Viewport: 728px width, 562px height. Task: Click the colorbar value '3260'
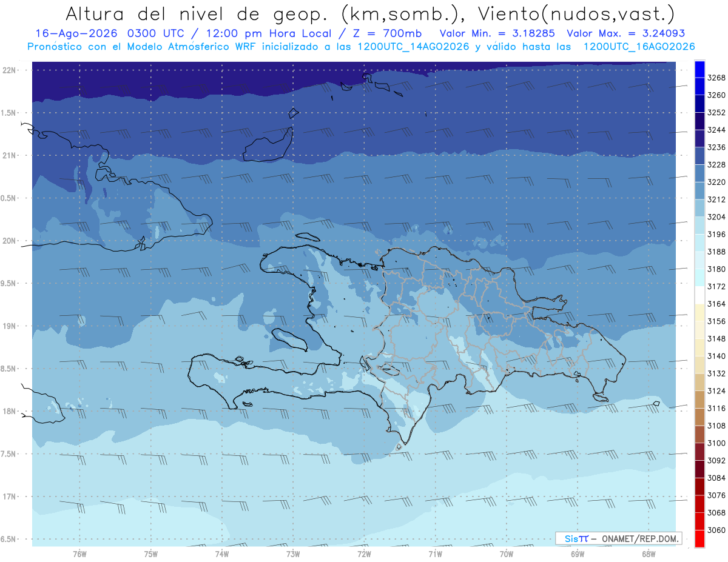coord(716,95)
